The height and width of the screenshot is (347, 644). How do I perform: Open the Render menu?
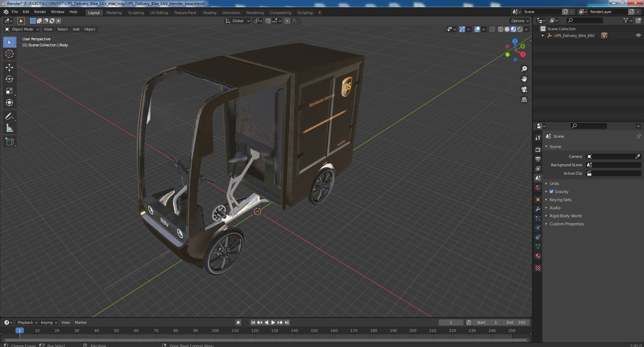click(x=40, y=12)
